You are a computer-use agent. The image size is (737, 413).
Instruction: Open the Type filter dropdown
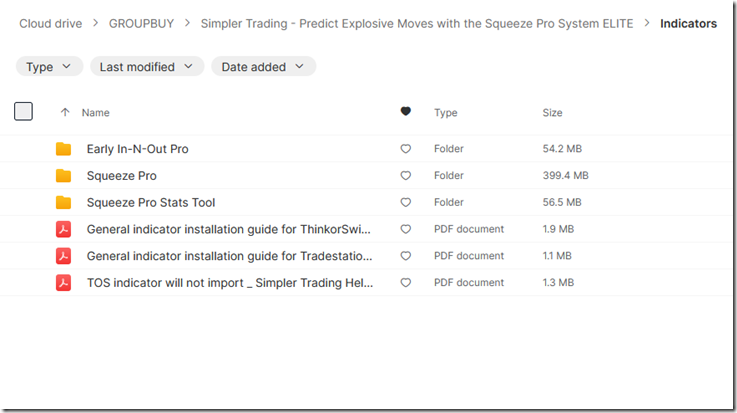pos(49,67)
